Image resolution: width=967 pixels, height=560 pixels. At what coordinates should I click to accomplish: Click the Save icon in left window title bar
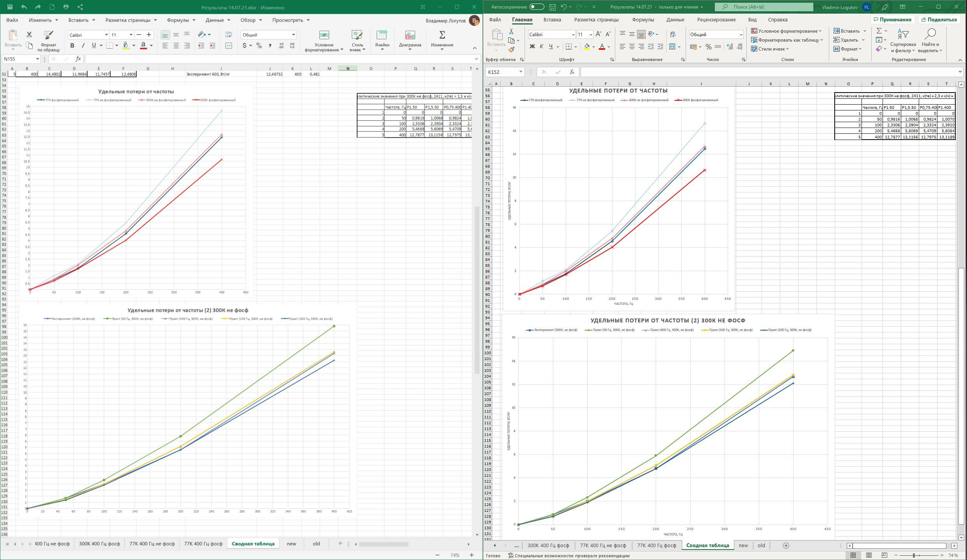click(10, 7)
